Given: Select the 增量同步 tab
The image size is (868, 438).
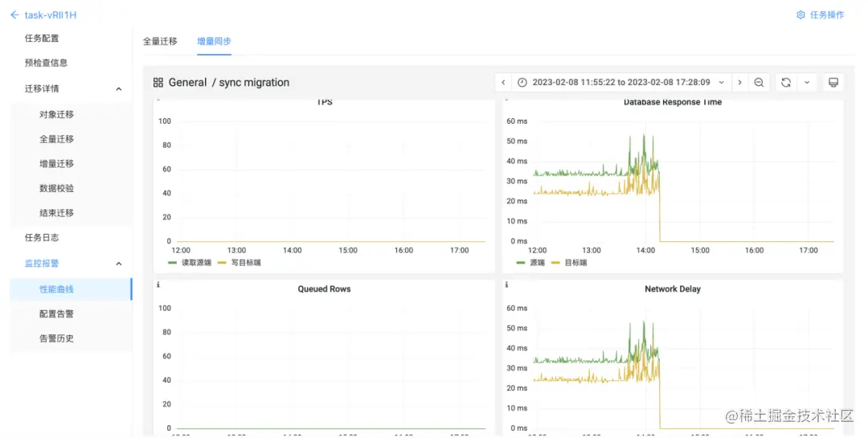Looking at the screenshot, I should 215,41.
